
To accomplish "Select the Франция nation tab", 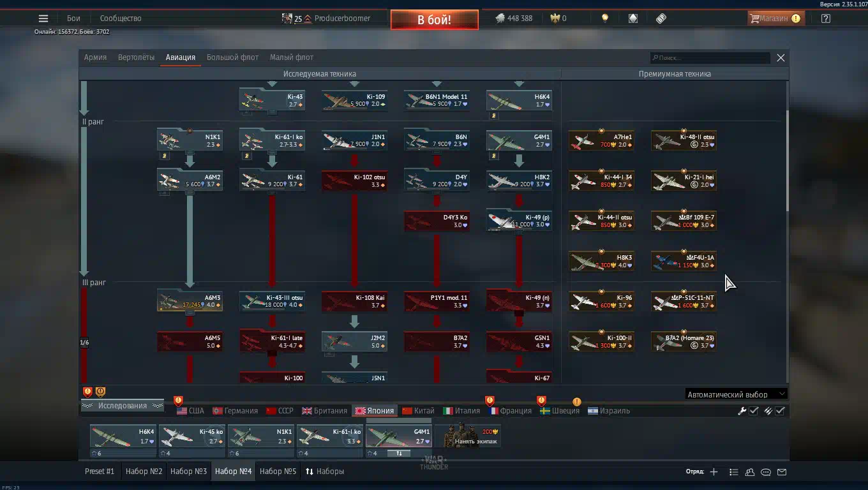I will (510, 411).
